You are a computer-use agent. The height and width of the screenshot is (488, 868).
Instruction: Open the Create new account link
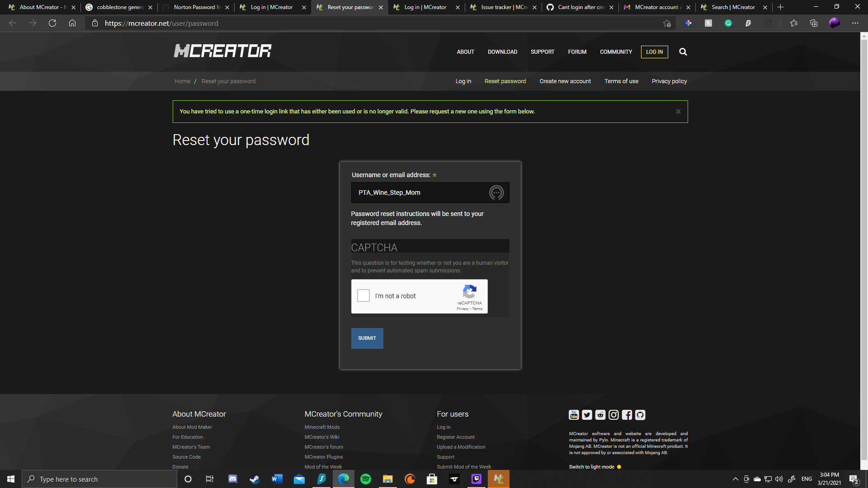tap(565, 81)
